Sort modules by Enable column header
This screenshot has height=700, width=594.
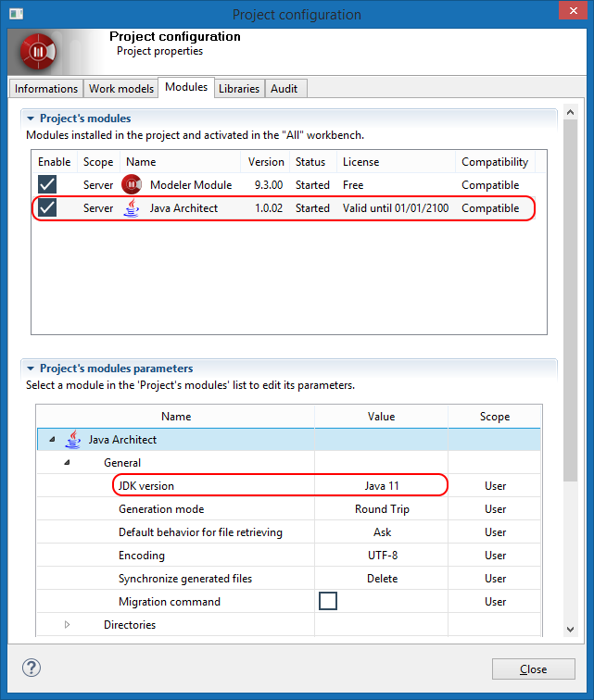(55, 162)
